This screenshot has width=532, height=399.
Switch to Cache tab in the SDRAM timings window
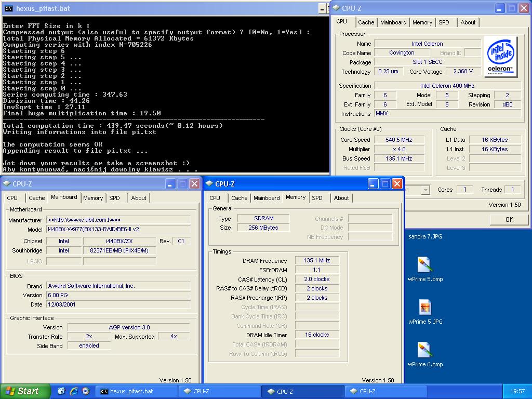tap(239, 198)
